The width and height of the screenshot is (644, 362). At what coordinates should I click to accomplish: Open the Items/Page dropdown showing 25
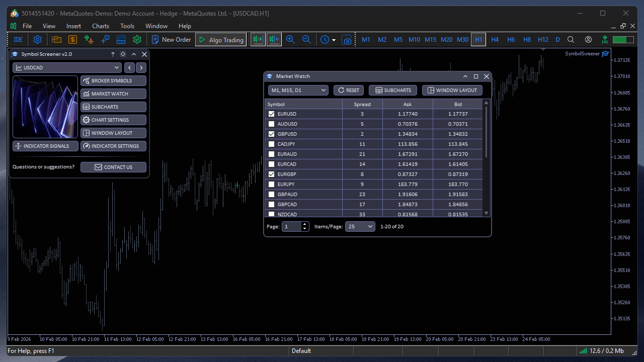coord(360,226)
